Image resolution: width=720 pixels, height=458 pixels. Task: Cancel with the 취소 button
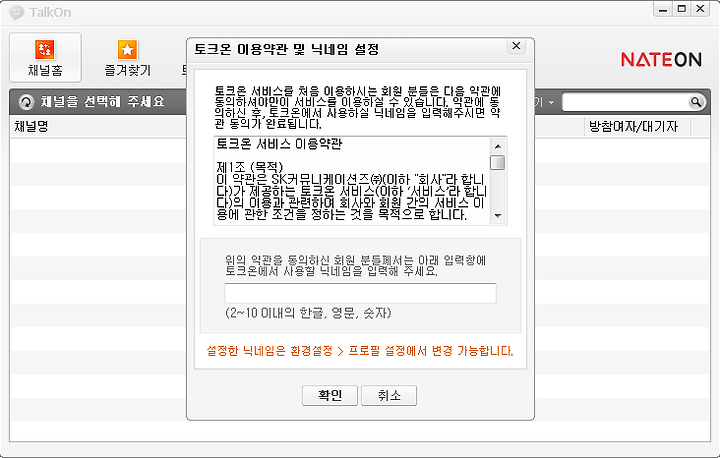coord(389,396)
